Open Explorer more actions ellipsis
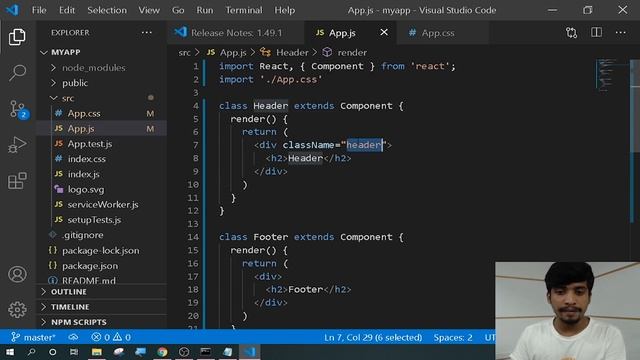The image size is (640, 360). tap(147, 33)
